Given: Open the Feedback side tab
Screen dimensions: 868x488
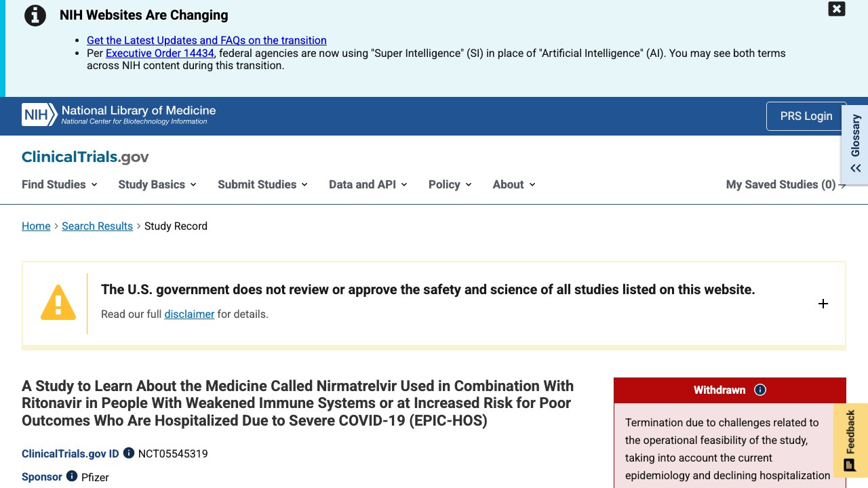Looking at the screenshot, I should tap(850, 439).
